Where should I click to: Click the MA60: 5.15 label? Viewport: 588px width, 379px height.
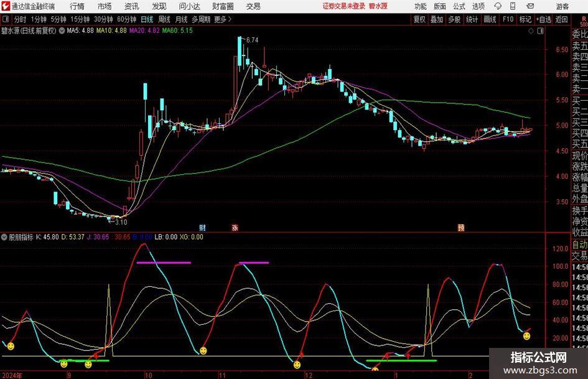click(x=177, y=30)
